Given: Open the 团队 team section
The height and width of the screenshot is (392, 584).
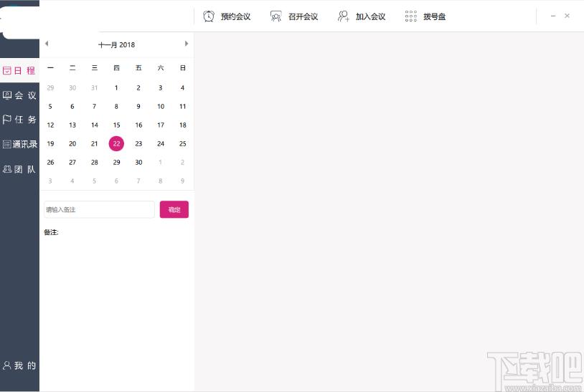Looking at the screenshot, I should point(19,169).
